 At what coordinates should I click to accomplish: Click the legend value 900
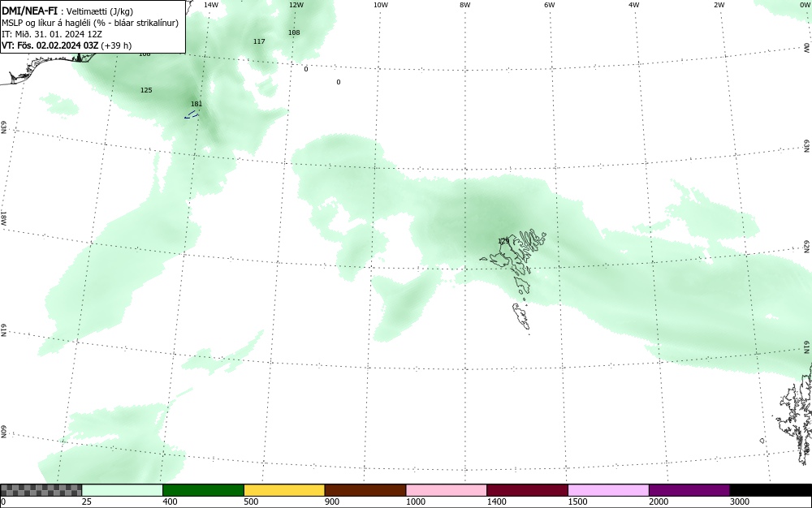point(332,502)
